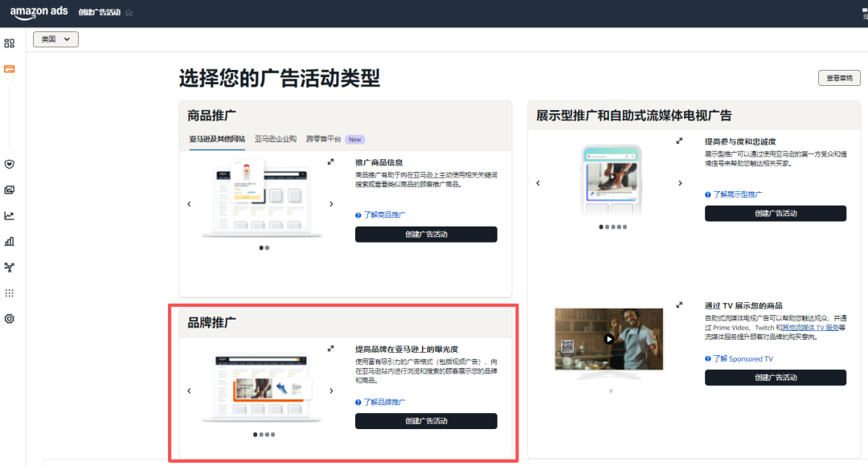This screenshot has width=868, height=466.
Task: Click the left carousel arrow in 展示型推广
Action: coord(538,182)
